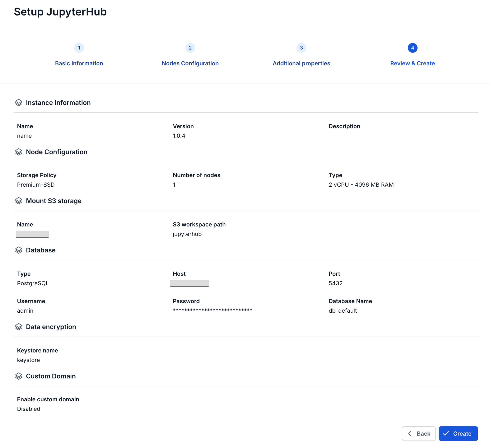Screen dimensions: 491x448
Task: Click the Username label
Action: 31,301
